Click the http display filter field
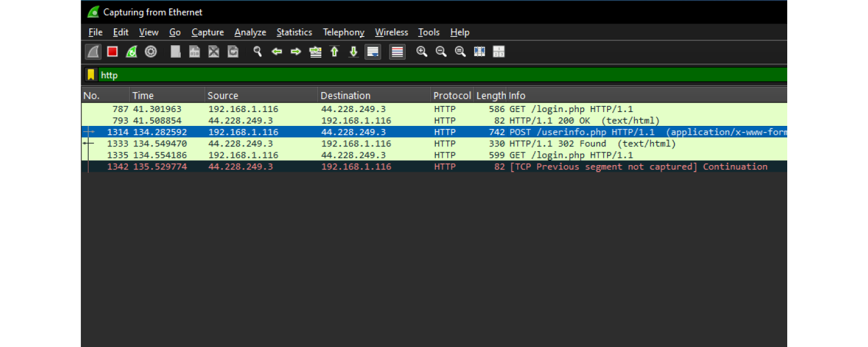This screenshot has width=868, height=347. (422, 75)
